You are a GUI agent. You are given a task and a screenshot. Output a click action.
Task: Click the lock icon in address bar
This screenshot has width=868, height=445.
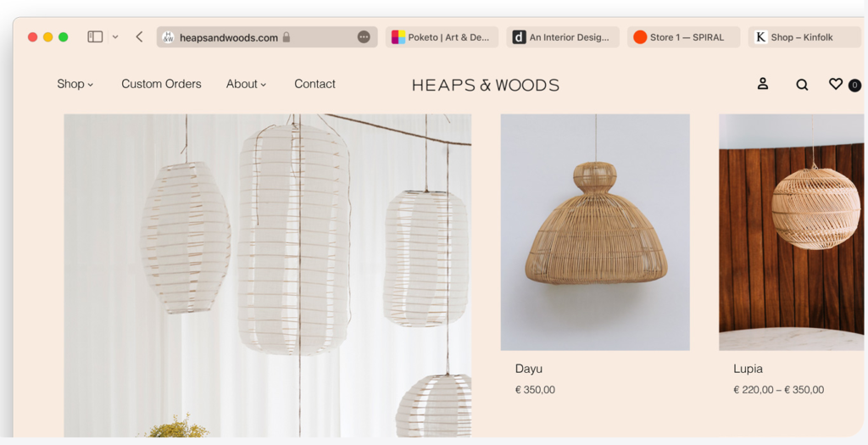(x=287, y=37)
